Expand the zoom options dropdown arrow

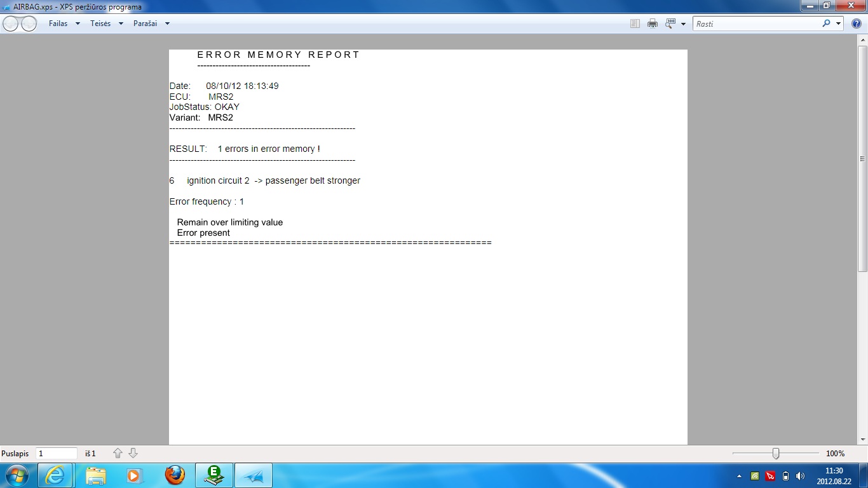point(683,24)
